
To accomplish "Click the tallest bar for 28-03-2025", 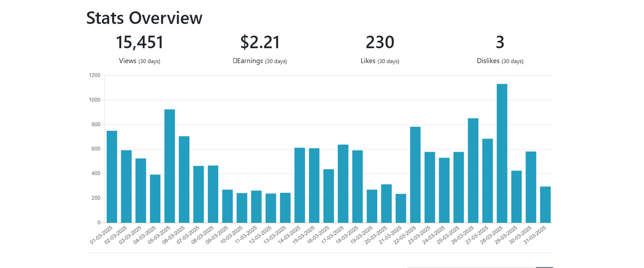I will (x=502, y=153).
